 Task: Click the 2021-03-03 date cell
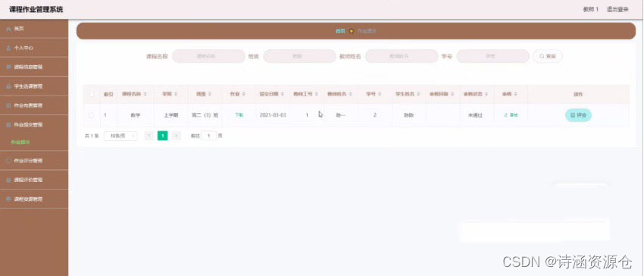pyautogui.click(x=273, y=115)
